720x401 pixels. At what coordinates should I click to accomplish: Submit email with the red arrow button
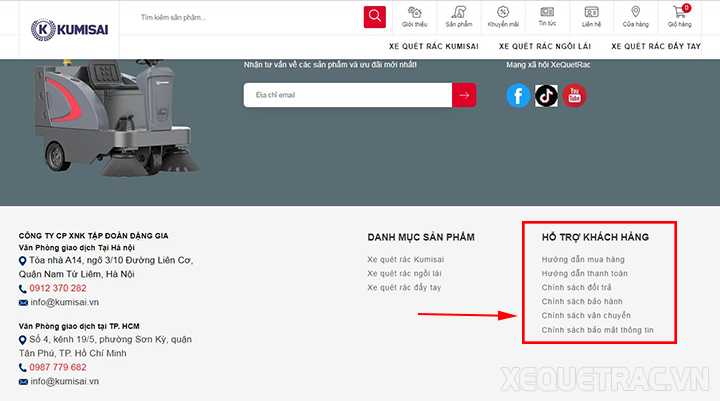pos(464,95)
